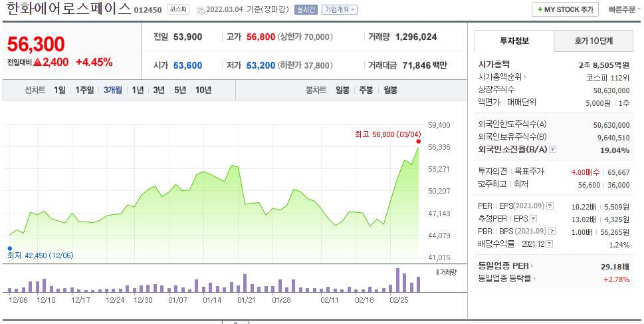Click the tallest volume bar near 02/25
Screen dimensions: 644x324
397,280
